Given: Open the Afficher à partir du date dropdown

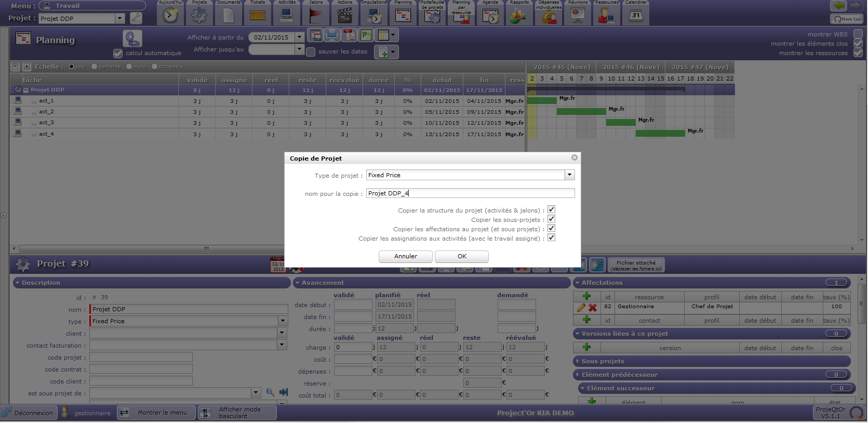Looking at the screenshot, I should [x=299, y=37].
